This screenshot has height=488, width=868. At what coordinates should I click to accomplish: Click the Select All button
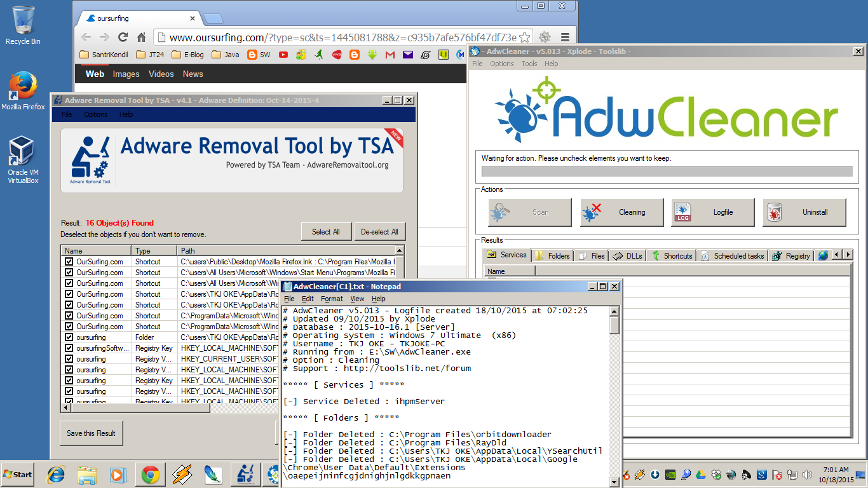326,232
